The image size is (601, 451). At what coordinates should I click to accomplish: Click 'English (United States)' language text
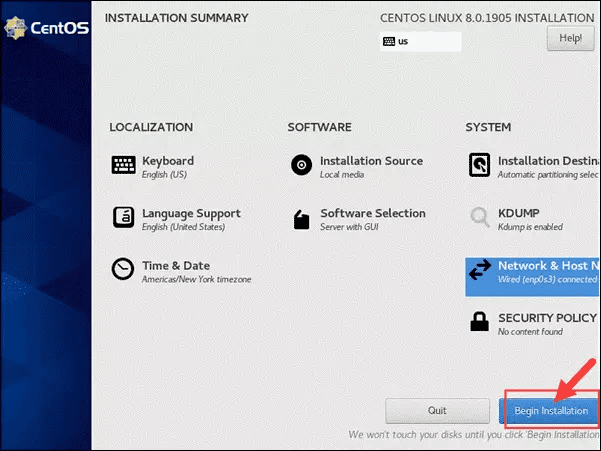183,227
